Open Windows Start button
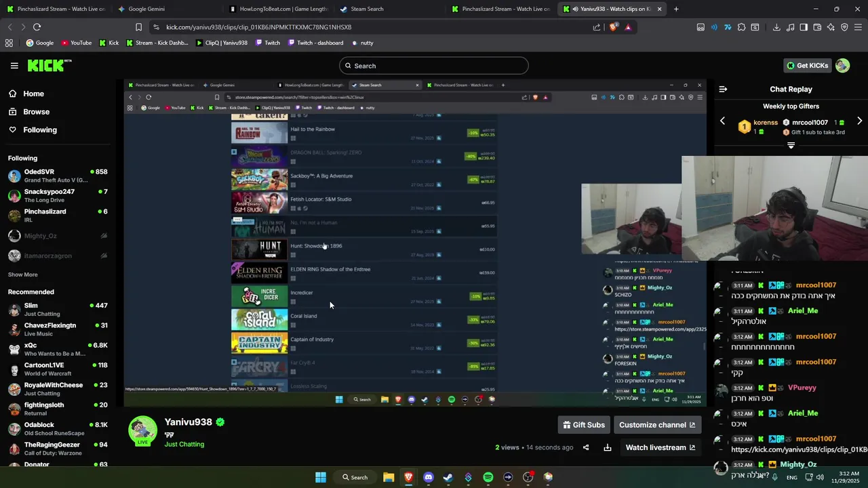Image resolution: width=868 pixels, height=488 pixels. coord(321,477)
